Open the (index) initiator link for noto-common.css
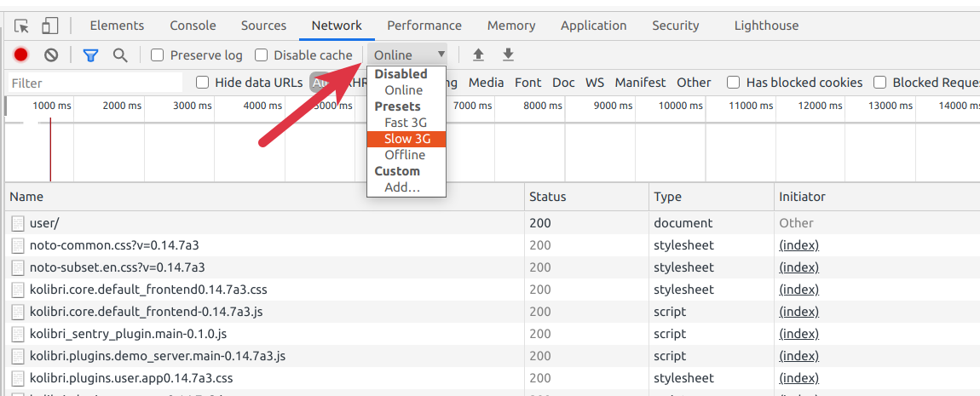 [798, 245]
